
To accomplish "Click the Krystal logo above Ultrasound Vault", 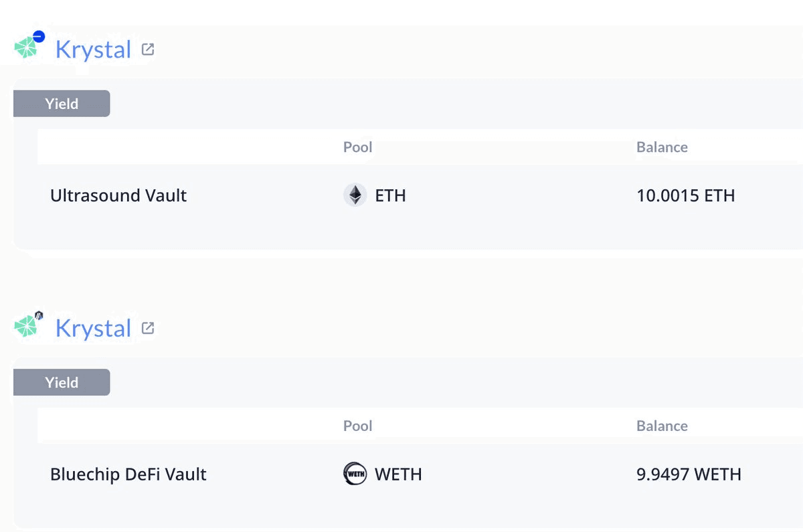I will coord(26,48).
